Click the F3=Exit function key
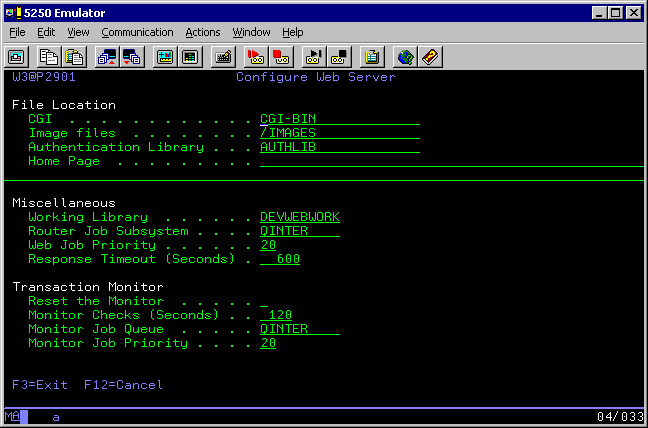648x428 pixels. [x=40, y=385]
